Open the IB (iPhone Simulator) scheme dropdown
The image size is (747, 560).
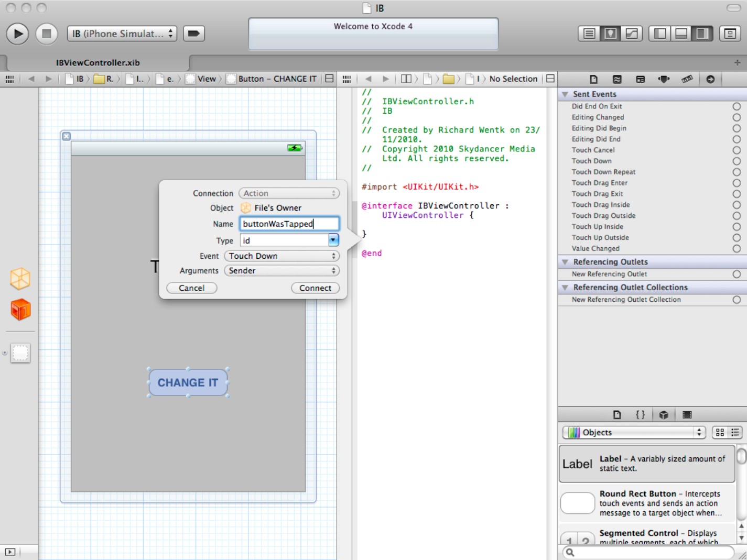(122, 34)
